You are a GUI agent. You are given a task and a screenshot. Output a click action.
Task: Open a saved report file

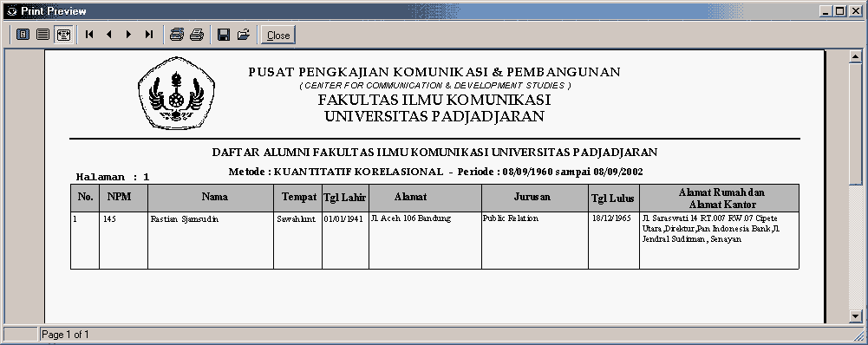click(244, 35)
